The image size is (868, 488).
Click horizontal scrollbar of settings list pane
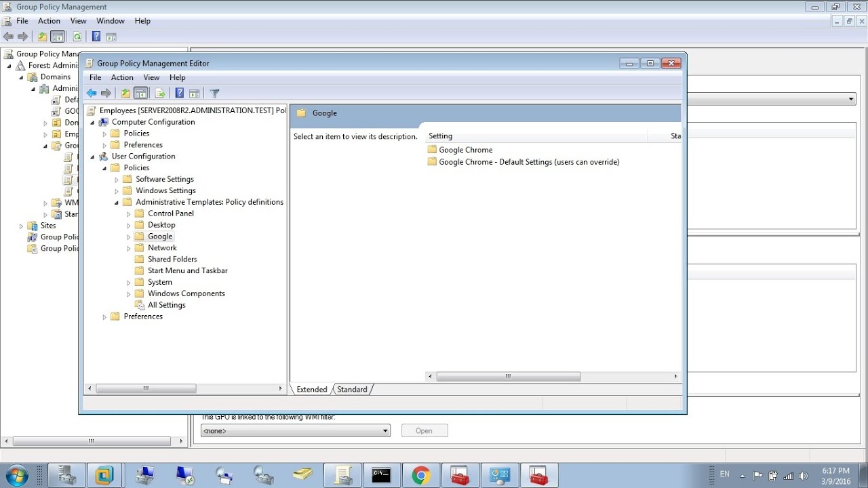click(x=508, y=376)
